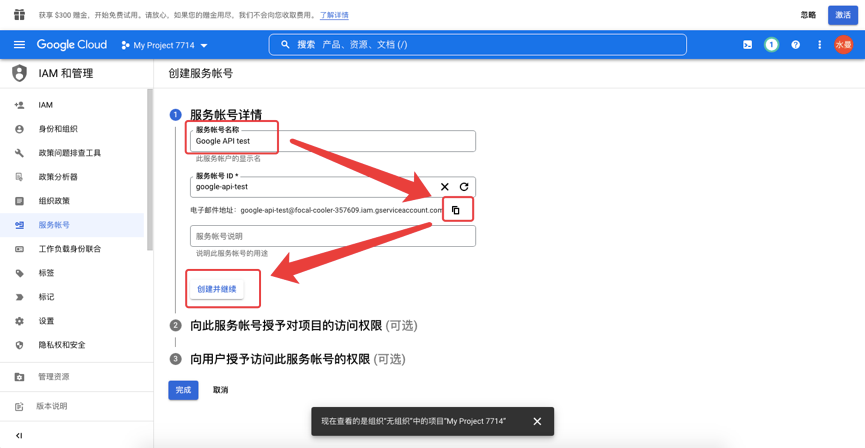Image resolution: width=865 pixels, height=448 pixels.
Task: Expand step 3 向用户授予访问此服务帐号的权限
Action: click(297, 359)
